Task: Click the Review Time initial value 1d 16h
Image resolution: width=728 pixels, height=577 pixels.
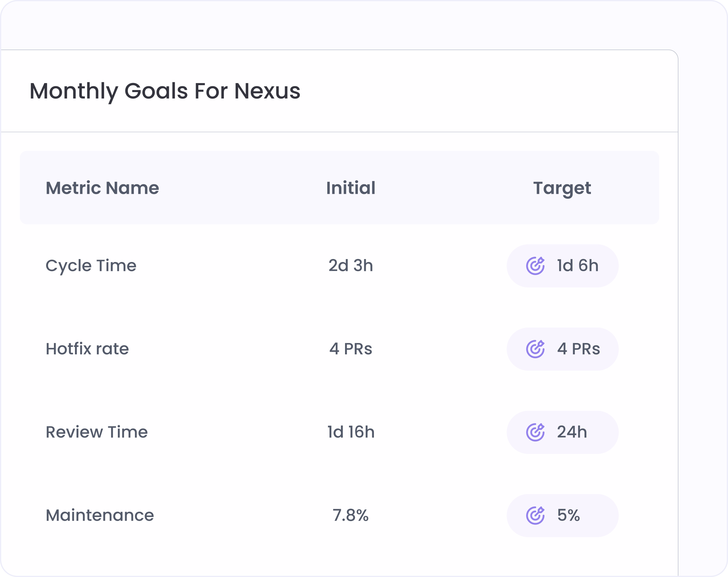Action: pos(351,432)
